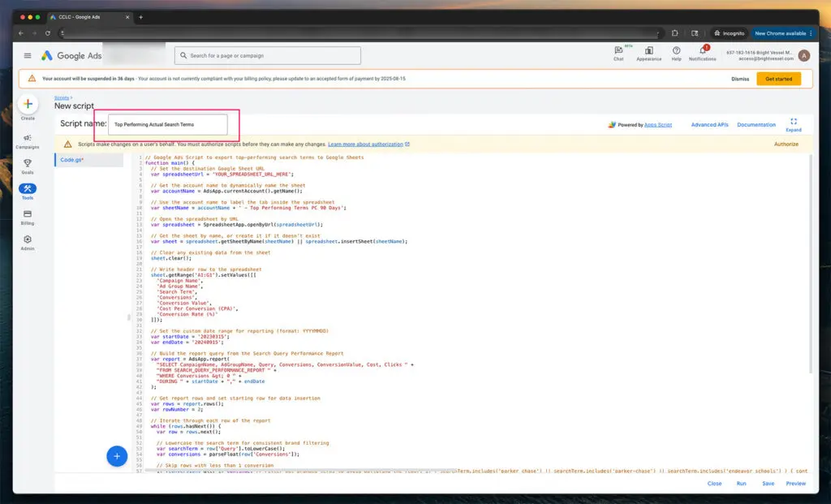Click the Get started button
The width and height of the screenshot is (831, 504).
click(x=778, y=79)
